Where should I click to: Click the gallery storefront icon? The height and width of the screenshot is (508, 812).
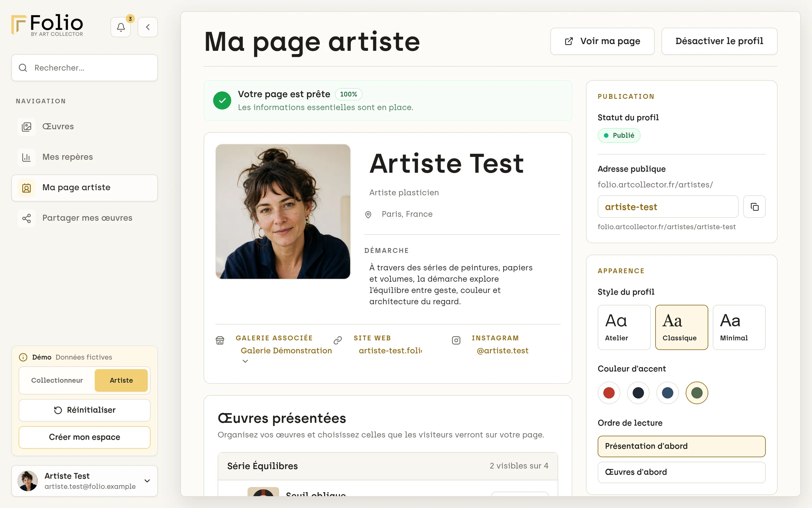220,340
